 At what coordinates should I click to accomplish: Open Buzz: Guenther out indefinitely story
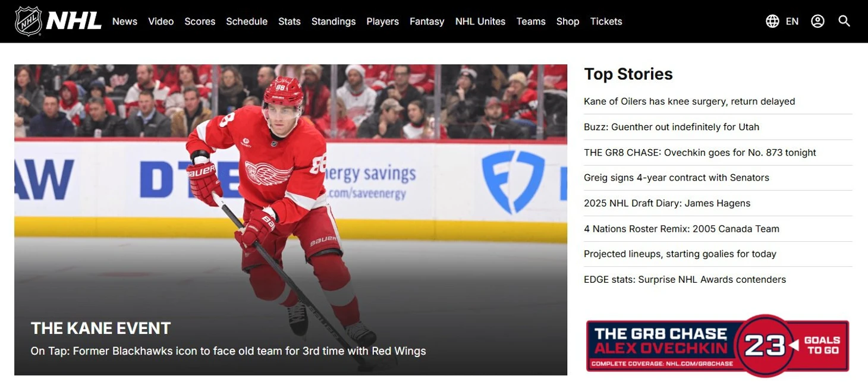click(x=671, y=127)
